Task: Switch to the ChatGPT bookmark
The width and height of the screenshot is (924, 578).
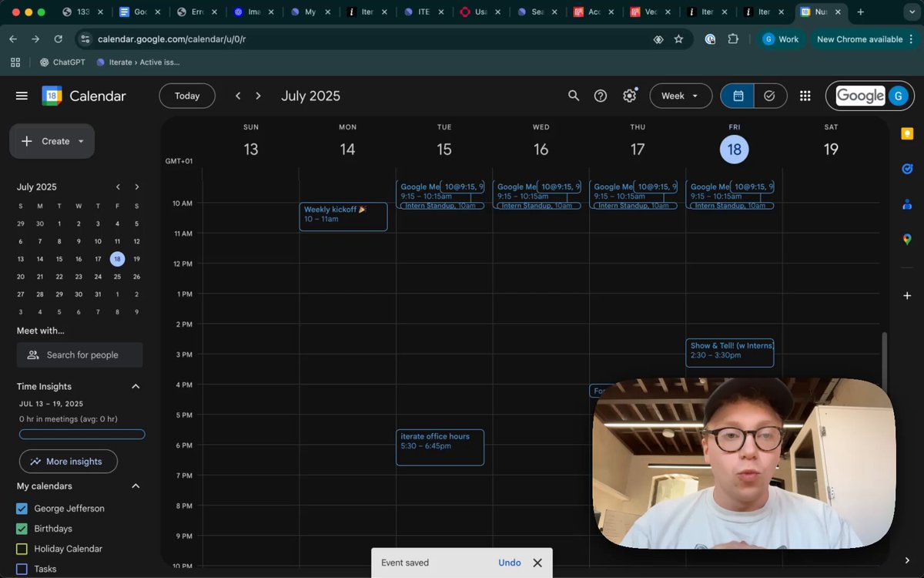Action: [x=62, y=62]
